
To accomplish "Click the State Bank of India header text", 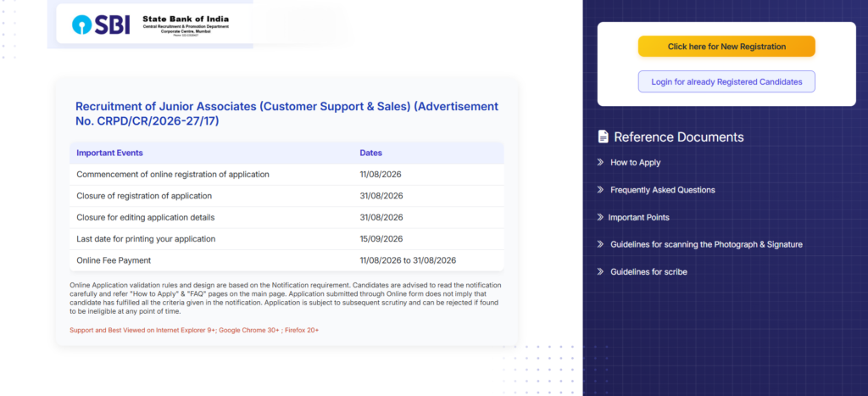I will click(186, 20).
